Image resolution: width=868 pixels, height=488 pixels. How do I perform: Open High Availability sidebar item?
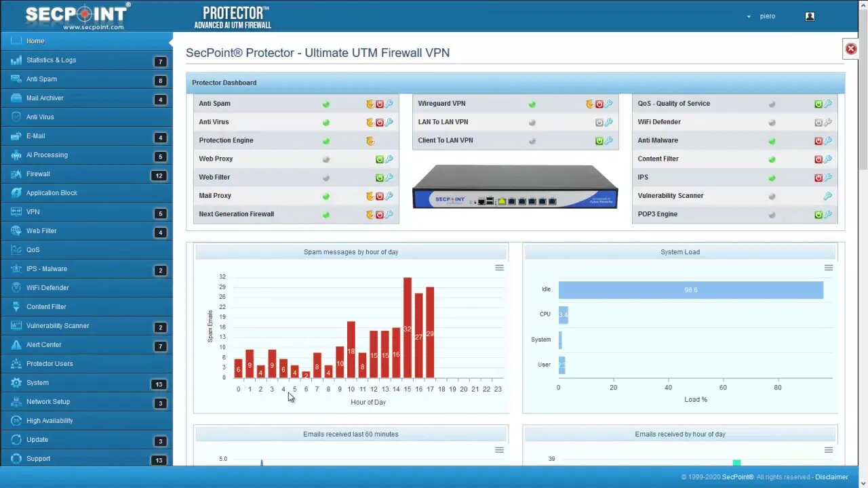tap(86, 421)
